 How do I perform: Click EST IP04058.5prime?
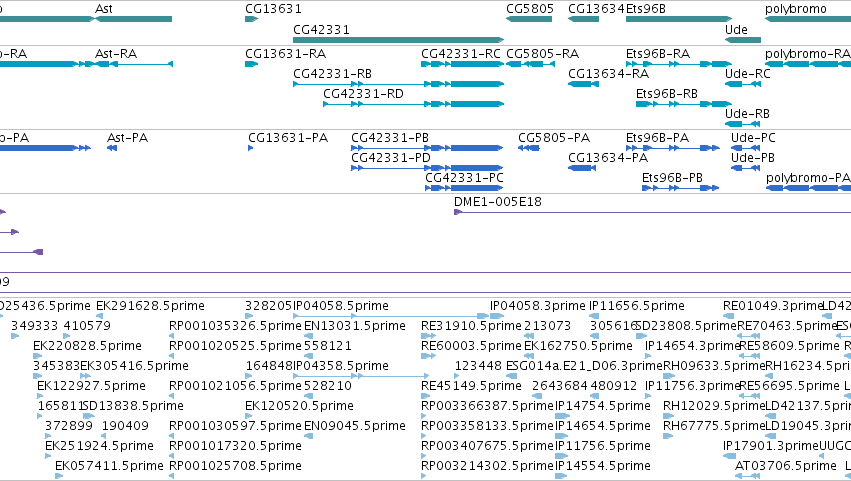pyautogui.click(x=341, y=306)
